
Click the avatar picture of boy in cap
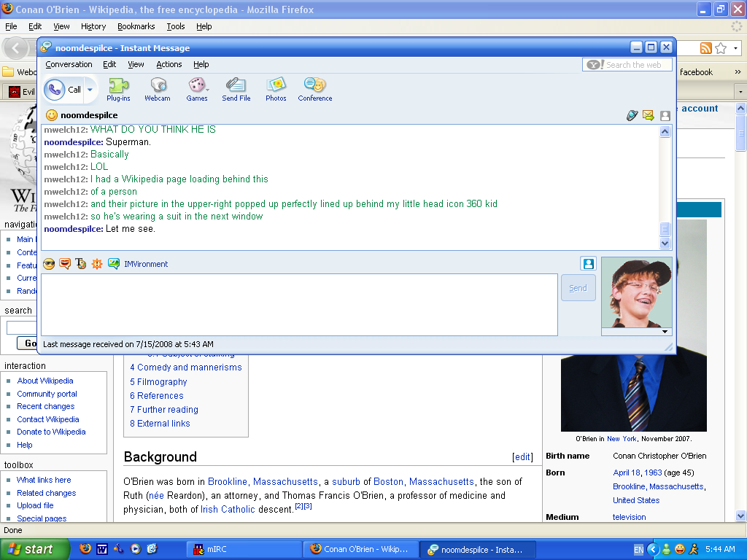636,292
